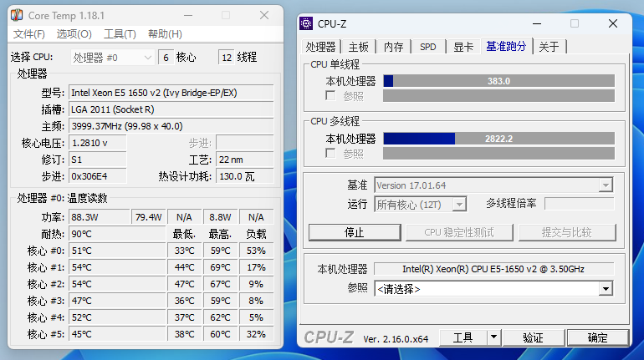Open the 帮助(H) menu in Core Temp

pos(165,34)
